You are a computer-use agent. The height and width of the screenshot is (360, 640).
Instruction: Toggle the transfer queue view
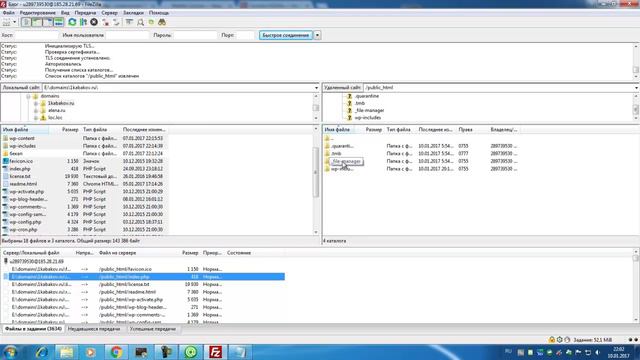coord(59,22)
